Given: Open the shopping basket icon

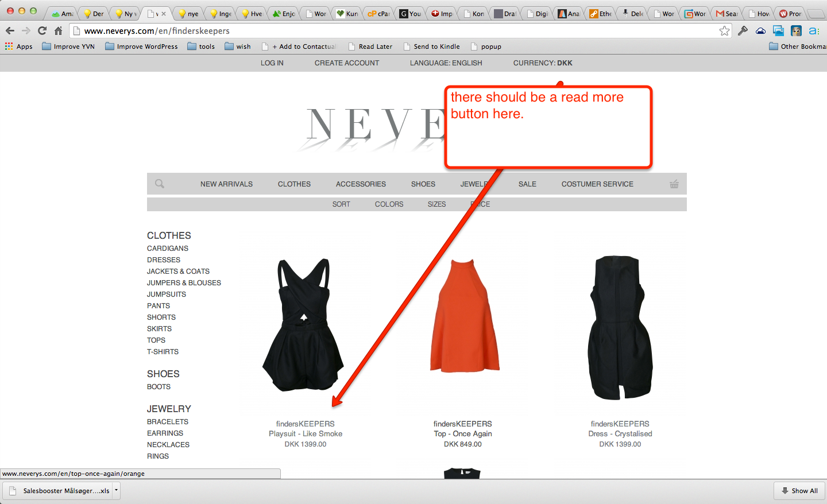Looking at the screenshot, I should [674, 184].
